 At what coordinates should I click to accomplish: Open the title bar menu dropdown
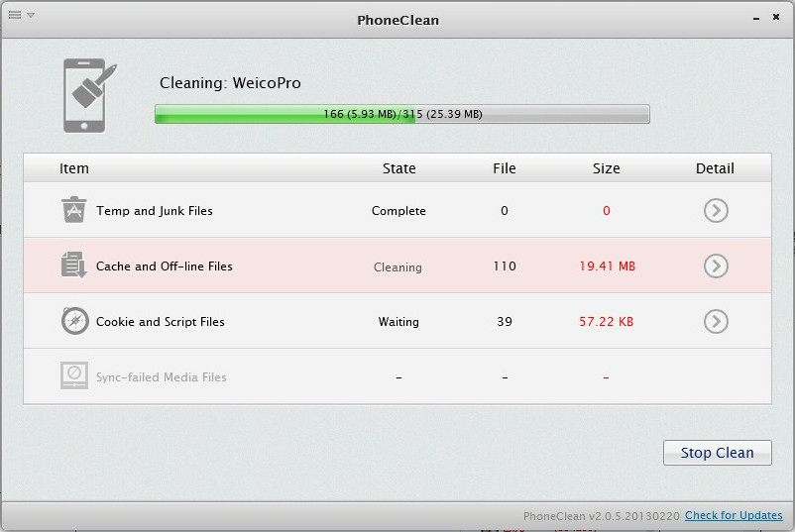pyautogui.click(x=21, y=15)
